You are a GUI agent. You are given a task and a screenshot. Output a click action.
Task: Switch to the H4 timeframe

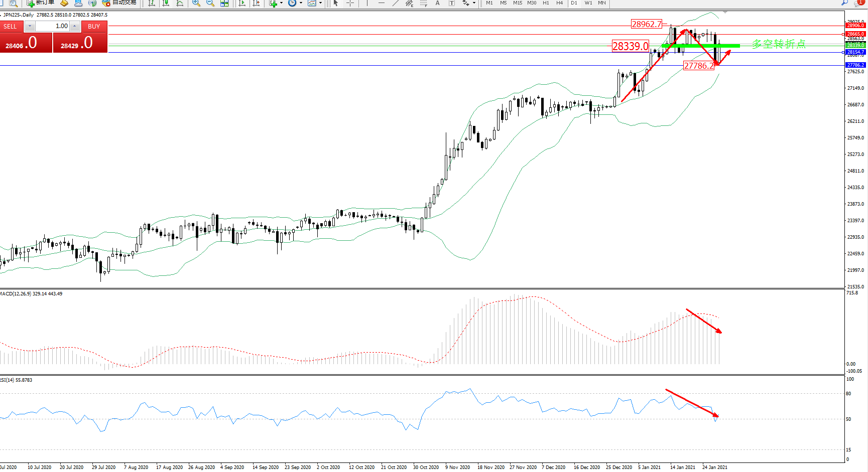click(x=559, y=3)
